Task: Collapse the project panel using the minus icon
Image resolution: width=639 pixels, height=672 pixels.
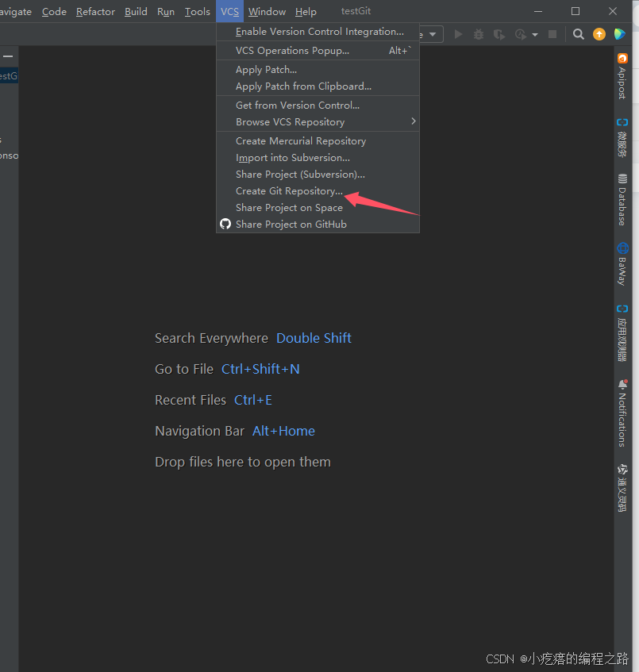Action: (x=8, y=56)
